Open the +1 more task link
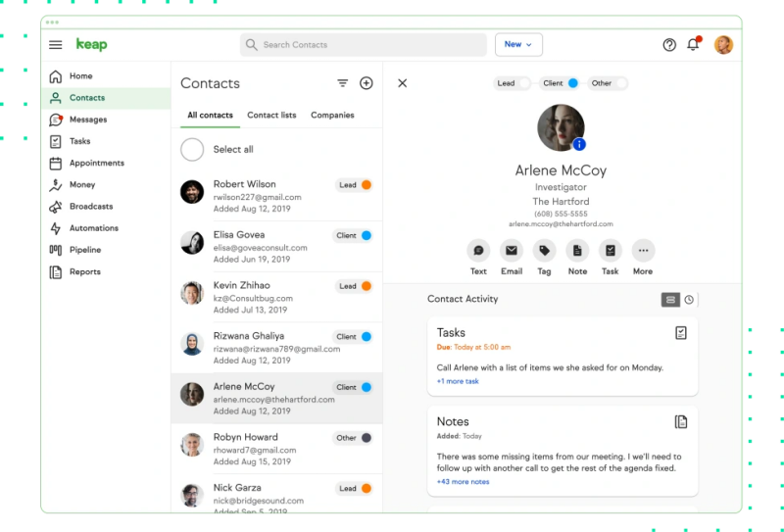784x532 pixels. coord(458,381)
